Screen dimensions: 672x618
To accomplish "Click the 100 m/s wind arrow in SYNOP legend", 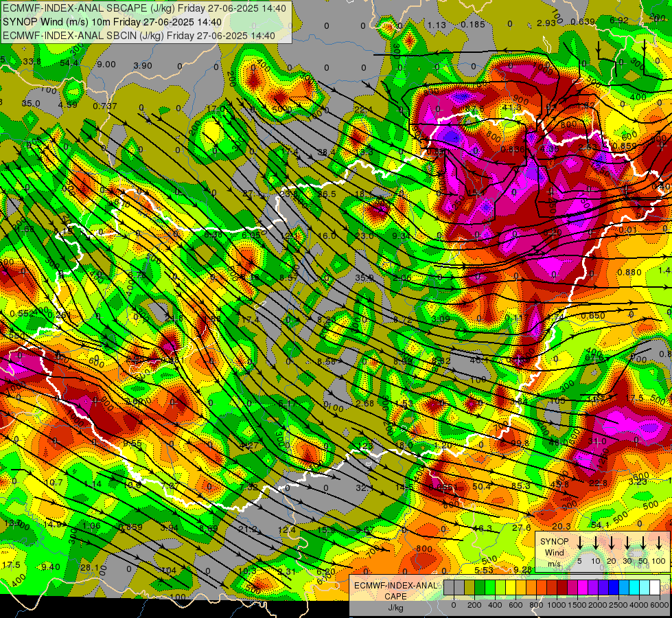I will pyautogui.click(x=659, y=543).
